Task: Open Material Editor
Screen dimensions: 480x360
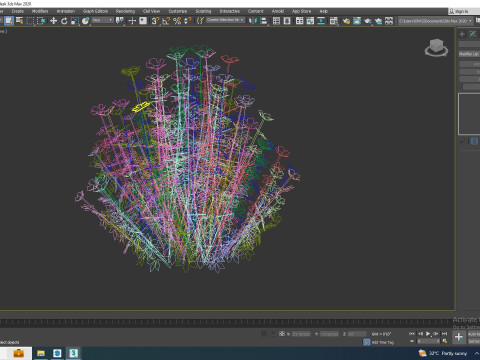Action: (333, 21)
